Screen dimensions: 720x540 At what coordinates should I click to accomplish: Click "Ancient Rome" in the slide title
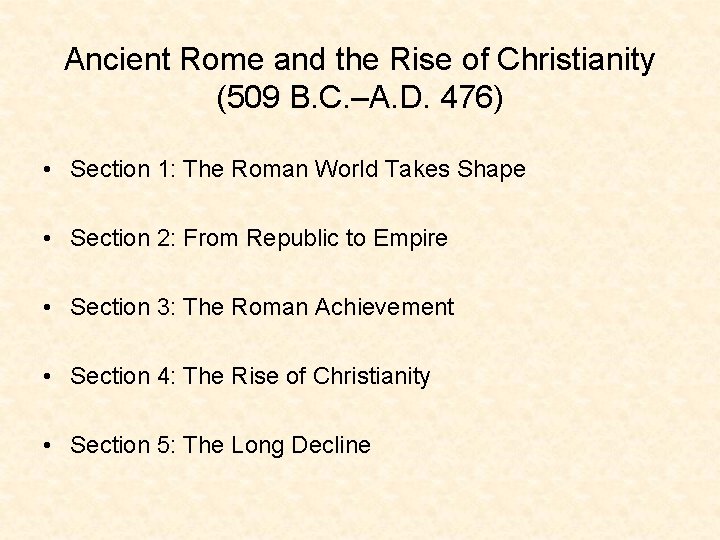pyautogui.click(x=164, y=59)
